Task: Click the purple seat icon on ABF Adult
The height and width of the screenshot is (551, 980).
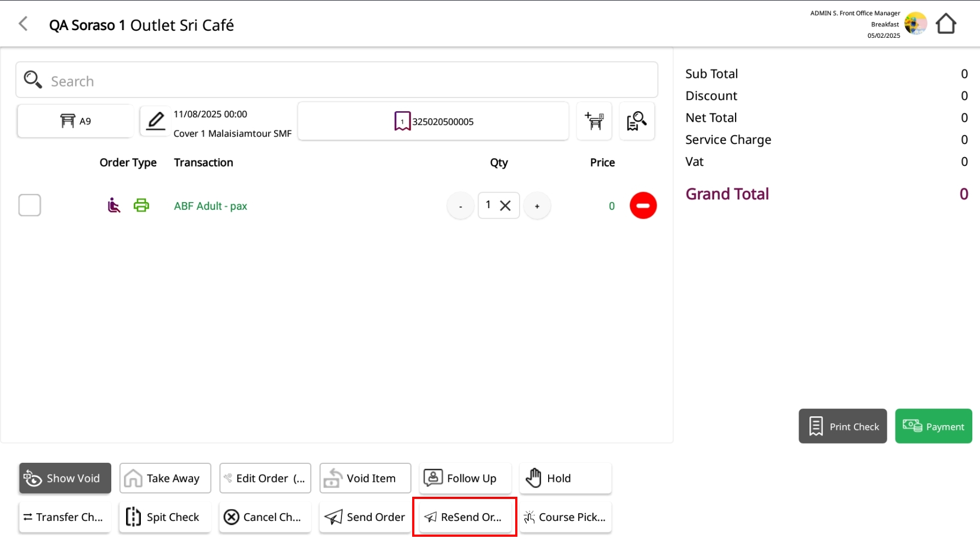Action: pos(113,205)
